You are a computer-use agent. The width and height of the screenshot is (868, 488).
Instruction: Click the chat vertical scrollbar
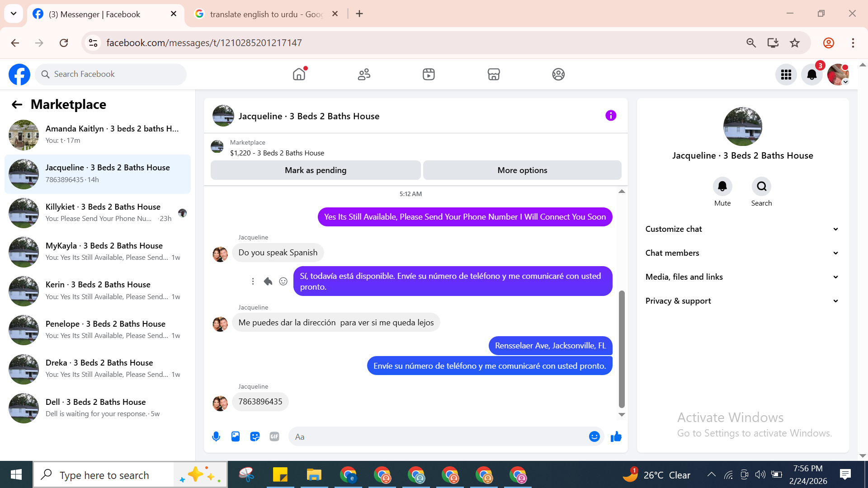(622, 348)
